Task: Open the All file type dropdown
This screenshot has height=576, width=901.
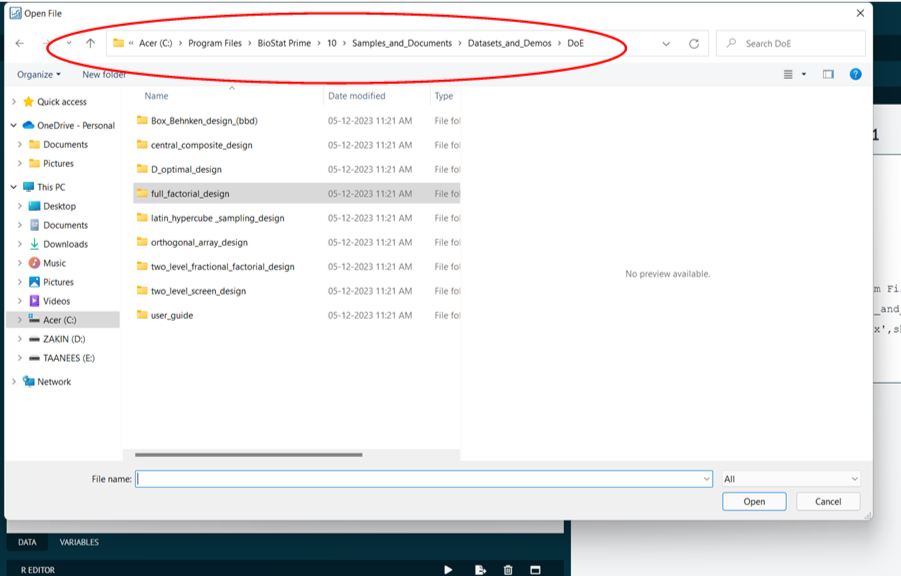Action: (791, 479)
